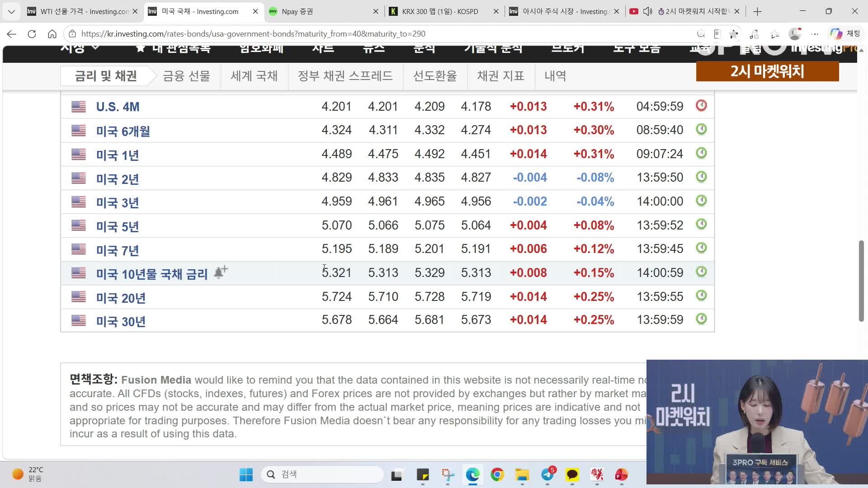Screen dimensions: 868x488
Task: Go back with the browser back arrow
Action: (x=12, y=34)
